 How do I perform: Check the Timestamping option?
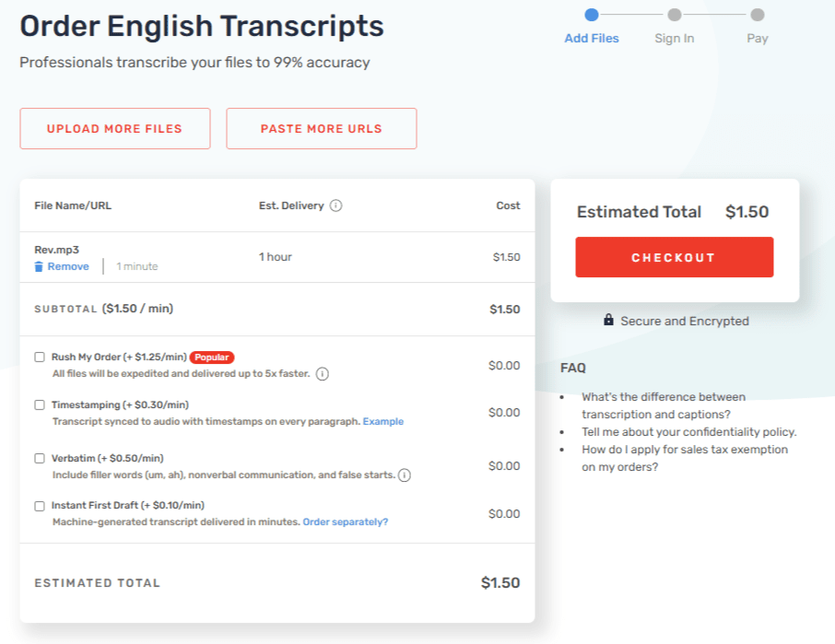coord(40,405)
